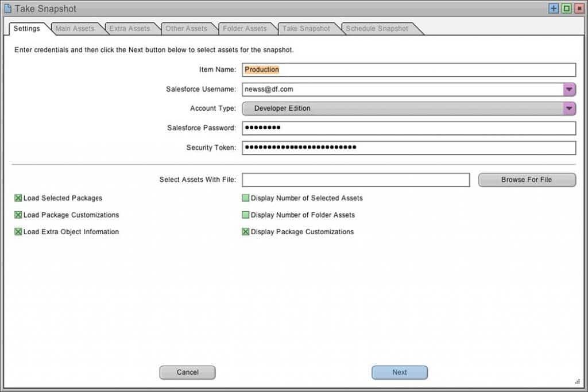Click the Item Name label
This screenshot has width=588, height=392.
click(218, 69)
